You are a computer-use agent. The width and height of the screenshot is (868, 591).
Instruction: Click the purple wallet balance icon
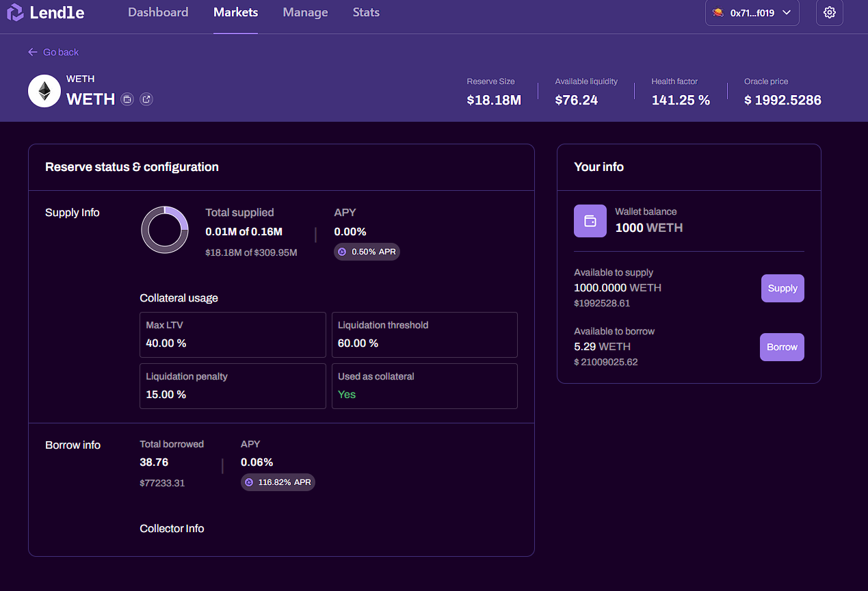pos(590,221)
